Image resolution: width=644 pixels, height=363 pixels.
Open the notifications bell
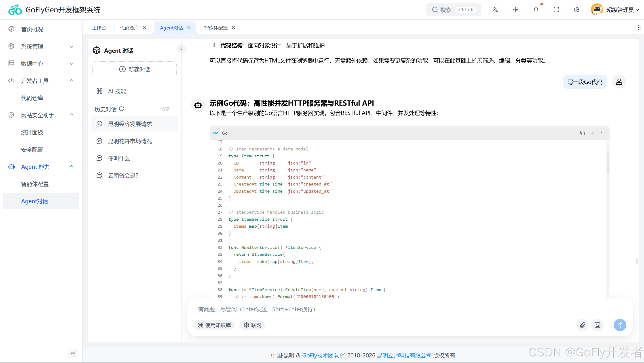[x=536, y=10]
